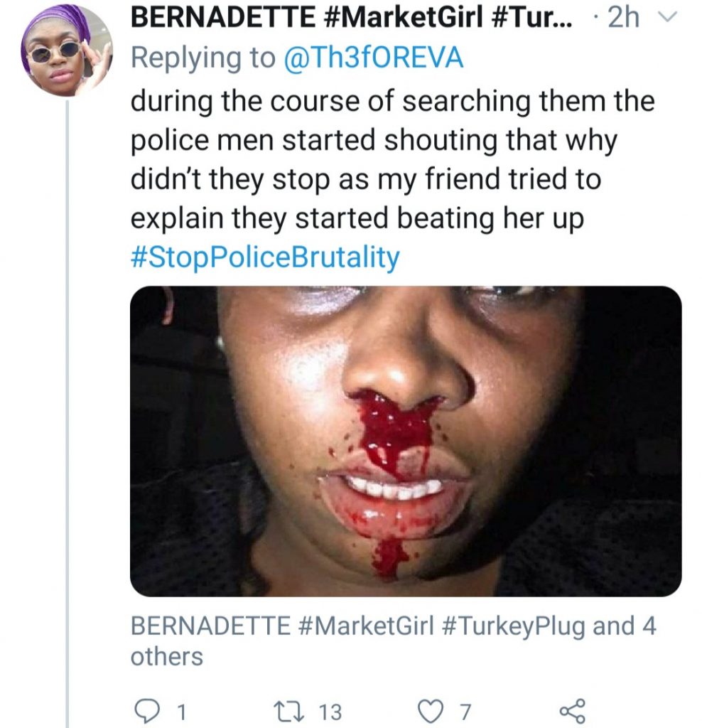
Task: Open the attached photo in the tweet
Action: point(406,441)
